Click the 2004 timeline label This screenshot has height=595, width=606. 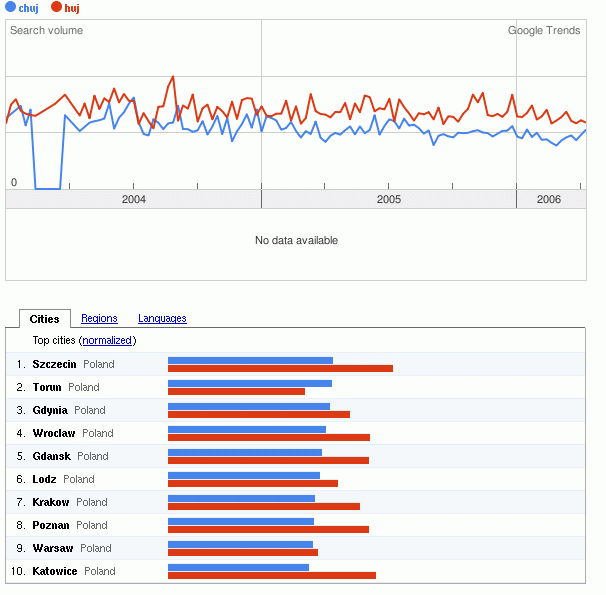[134, 200]
